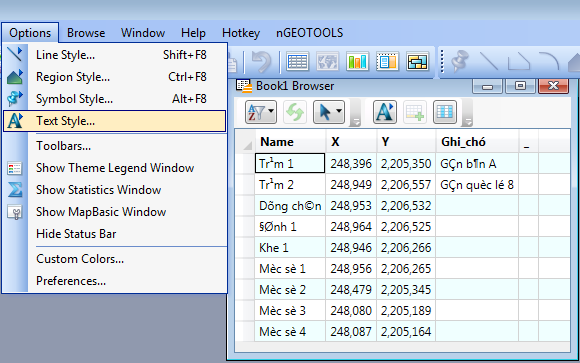Click the Line Style arrow icon
580x363 pixels.
click(15, 54)
